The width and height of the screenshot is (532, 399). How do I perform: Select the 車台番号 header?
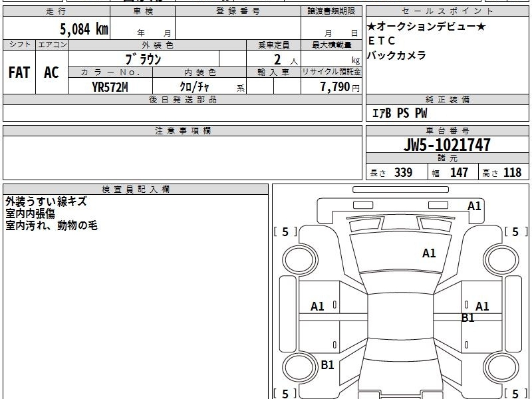pos(447,130)
